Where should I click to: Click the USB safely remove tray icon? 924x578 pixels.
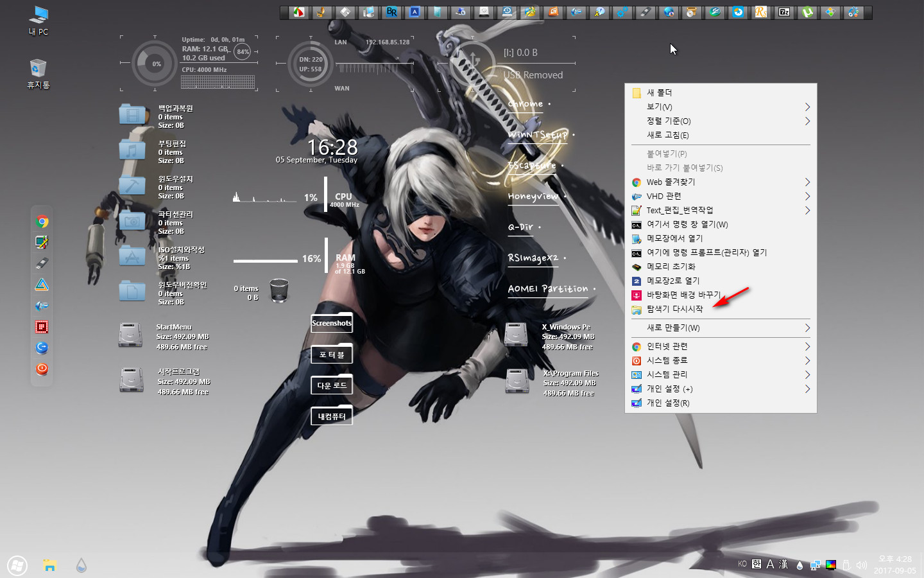point(846,565)
